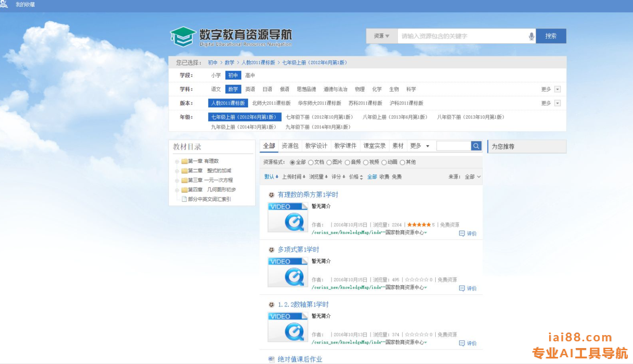Open video thumbnail of 1.2.2数轴第1学时
Viewport: 633px width, 364px height.
(288, 327)
